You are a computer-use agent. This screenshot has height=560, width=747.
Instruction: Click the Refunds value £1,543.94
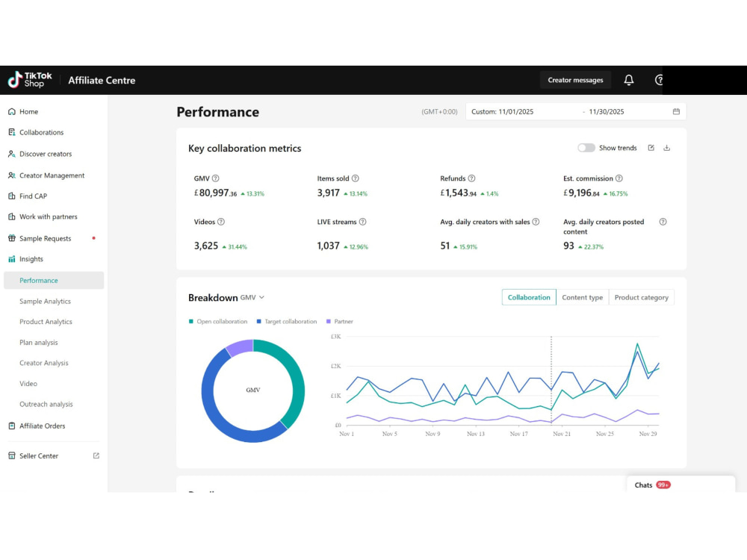459,193
